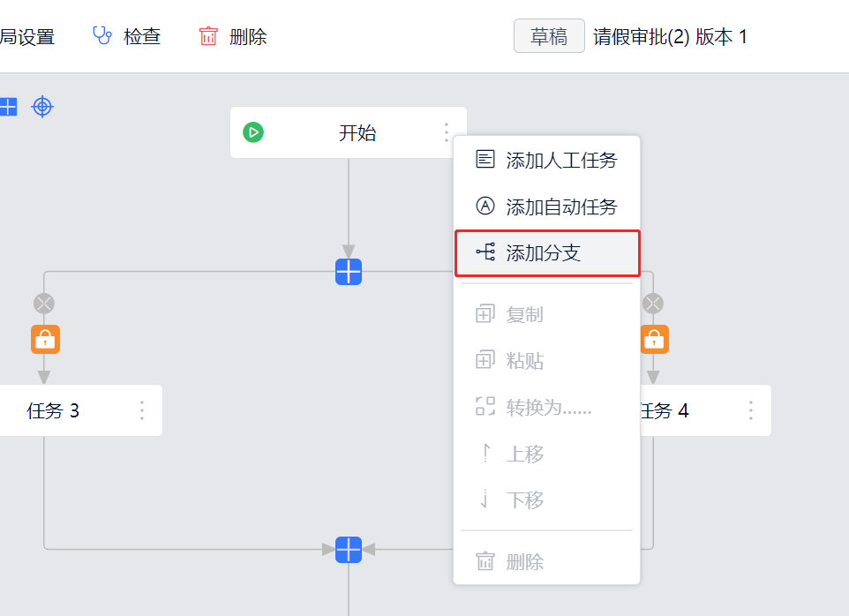Click the red trash delete icon in toolbar
The image size is (849, 616).
[x=208, y=36]
